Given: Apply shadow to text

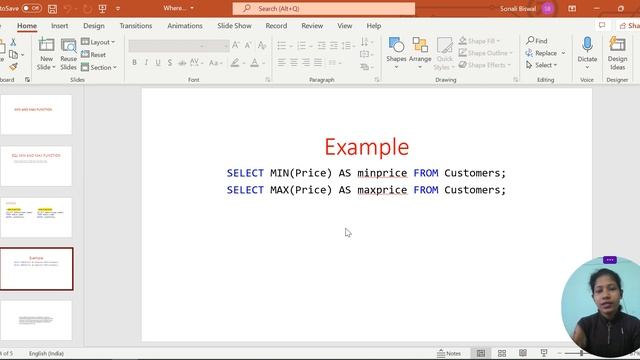Looking at the screenshot, I should pyautogui.click(x=170, y=63).
